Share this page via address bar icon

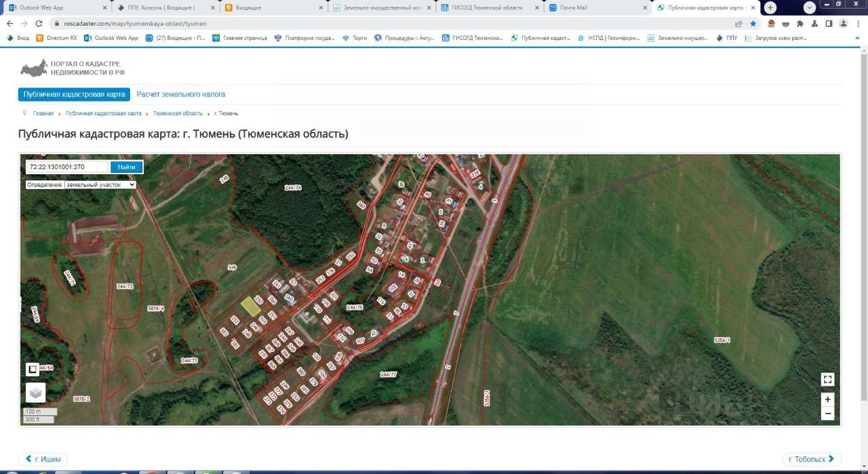coord(738,23)
